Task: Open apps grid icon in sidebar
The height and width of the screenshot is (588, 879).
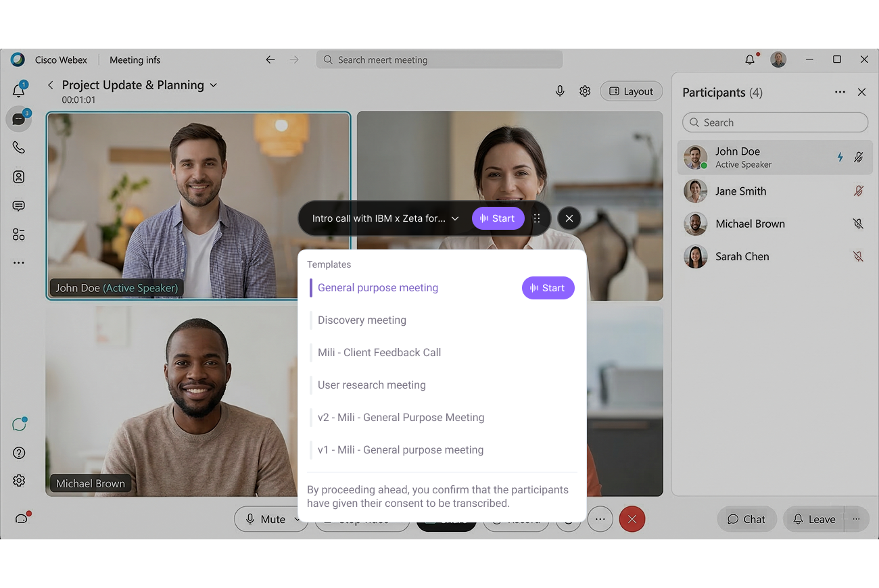Action: (18, 235)
